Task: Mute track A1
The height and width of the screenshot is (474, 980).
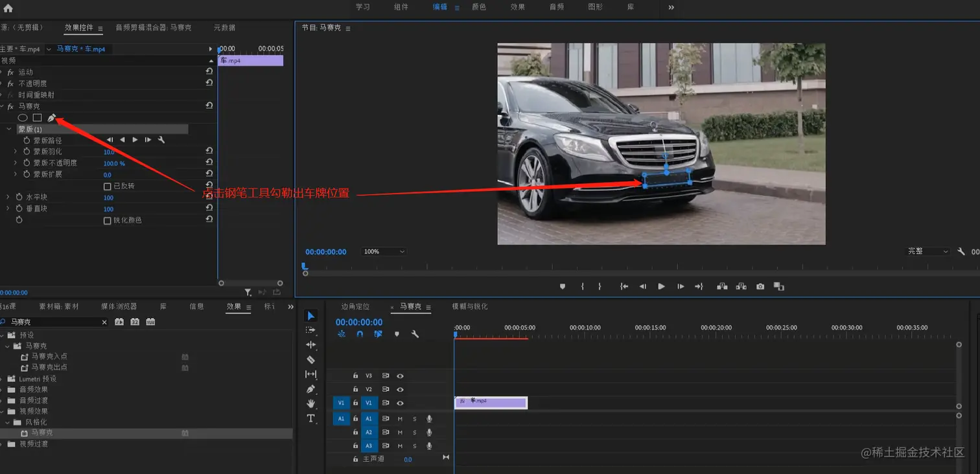Action: [x=400, y=419]
